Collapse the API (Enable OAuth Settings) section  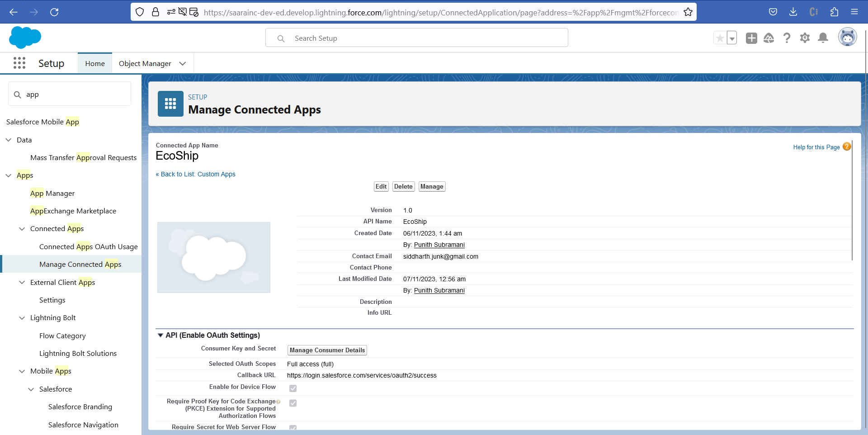coord(160,336)
